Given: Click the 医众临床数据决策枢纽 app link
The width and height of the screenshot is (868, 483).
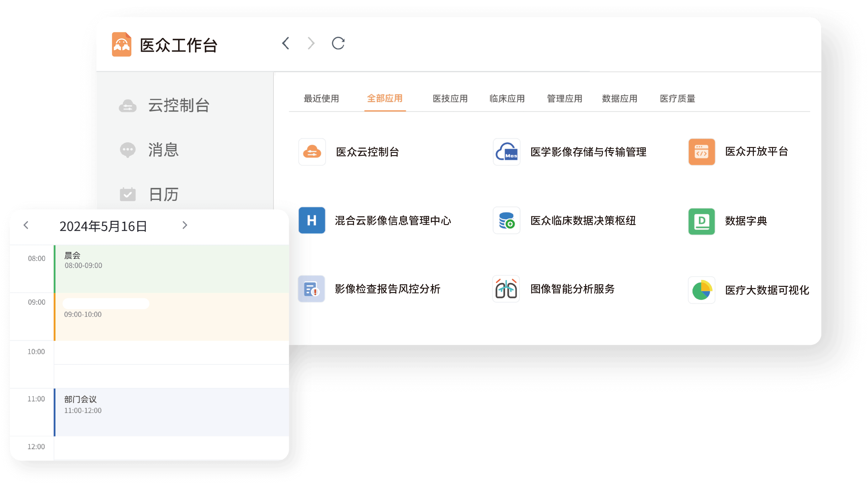Looking at the screenshot, I should click(583, 221).
